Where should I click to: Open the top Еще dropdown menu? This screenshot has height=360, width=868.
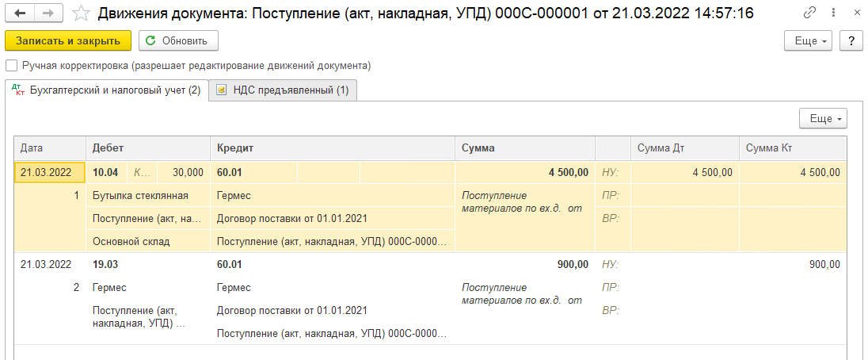point(809,41)
